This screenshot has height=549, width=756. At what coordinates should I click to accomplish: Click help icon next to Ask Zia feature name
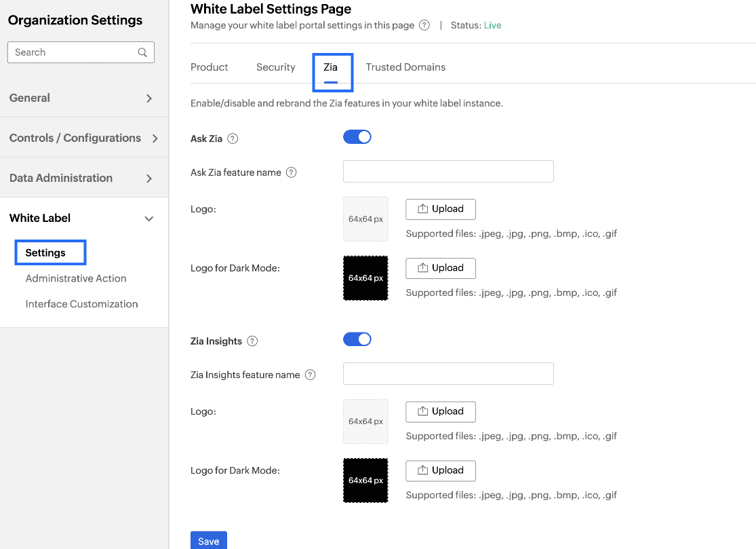291,172
